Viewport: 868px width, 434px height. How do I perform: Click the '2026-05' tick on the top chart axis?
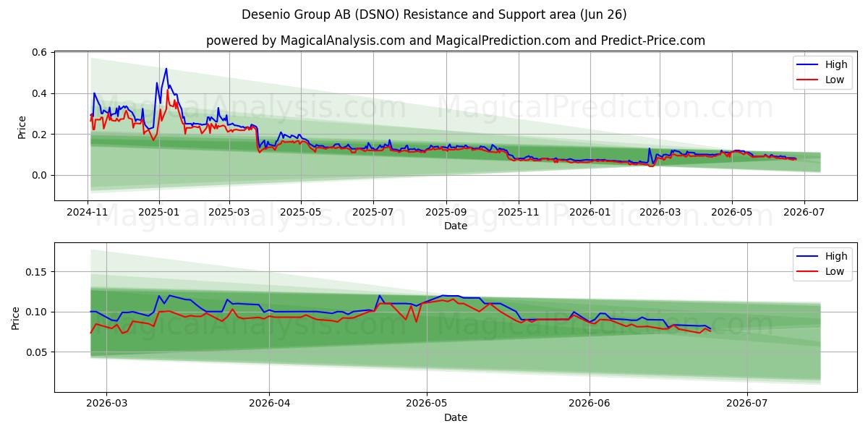click(731, 213)
